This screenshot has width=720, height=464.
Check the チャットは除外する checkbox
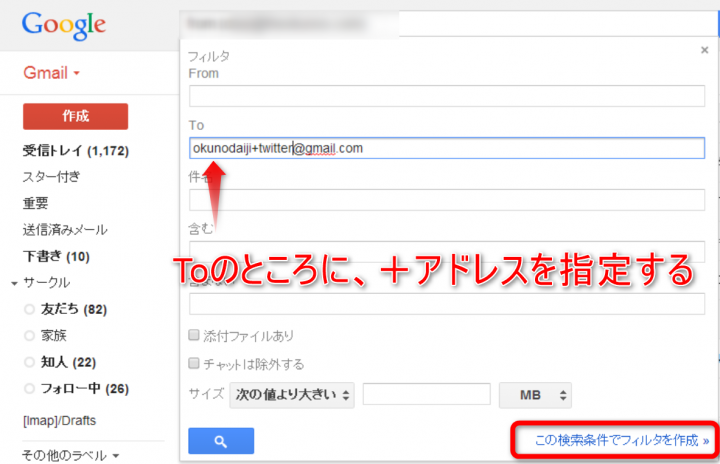194,363
